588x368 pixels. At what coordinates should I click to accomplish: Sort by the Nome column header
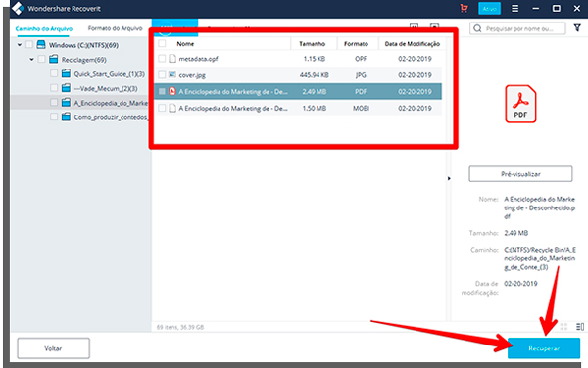[x=185, y=44]
